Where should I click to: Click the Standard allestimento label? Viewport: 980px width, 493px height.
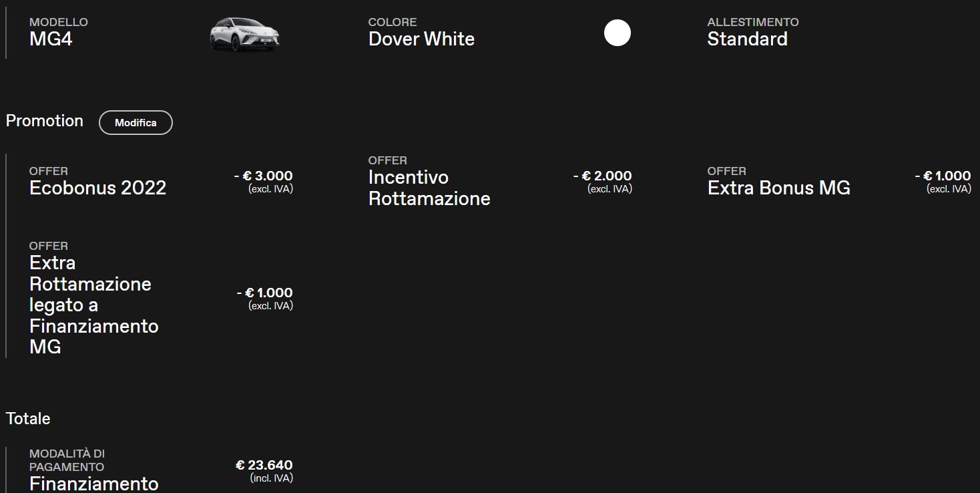[x=747, y=39]
